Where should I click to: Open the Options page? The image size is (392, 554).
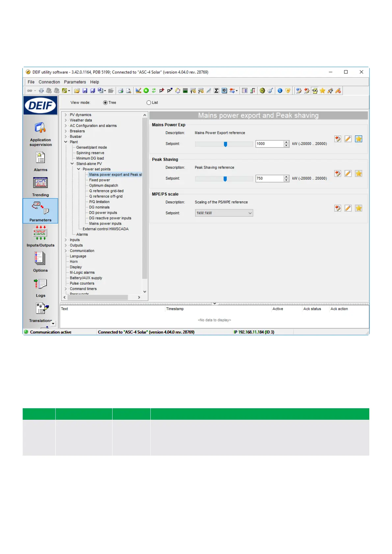pyautogui.click(x=40, y=262)
